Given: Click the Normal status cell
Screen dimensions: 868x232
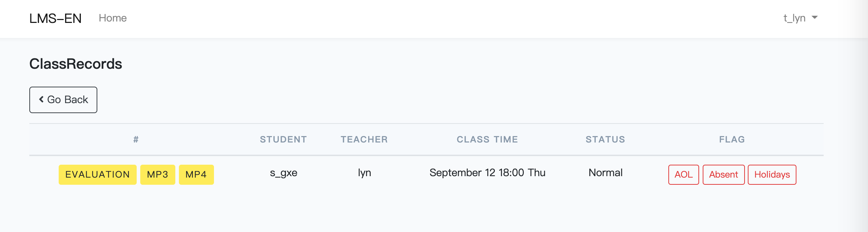Looking at the screenshot, I should 605,173.
